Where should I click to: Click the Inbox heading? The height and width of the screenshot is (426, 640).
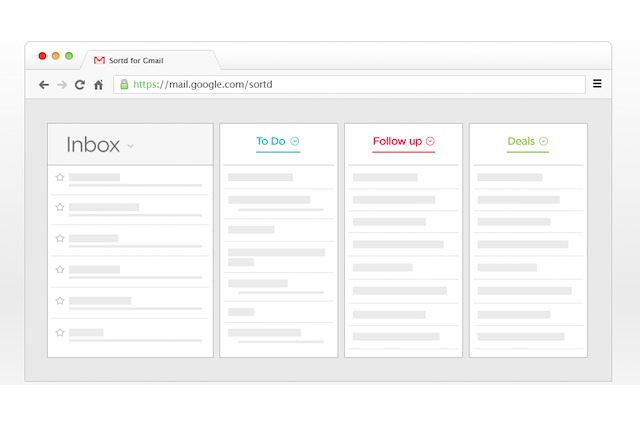(x=93, y=145)
